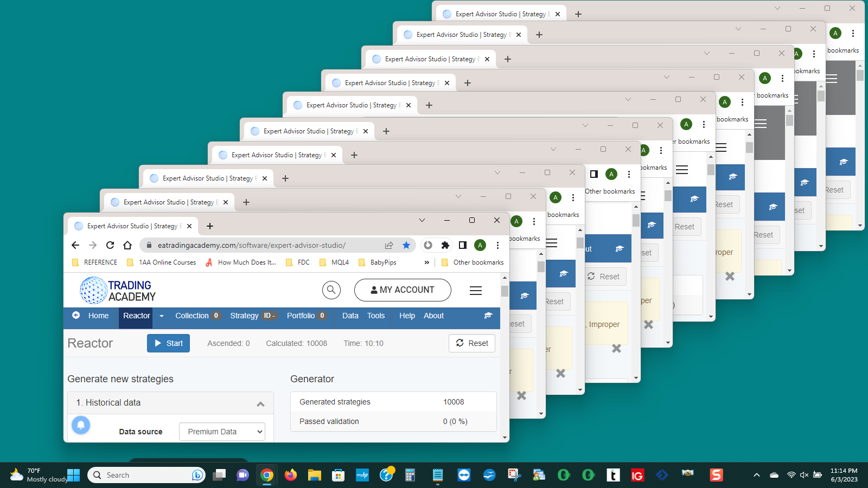The width and height of the screenshot is (868, 488).
Task: Open Chrome three-dot menu in front window
Action: (497, 245)
